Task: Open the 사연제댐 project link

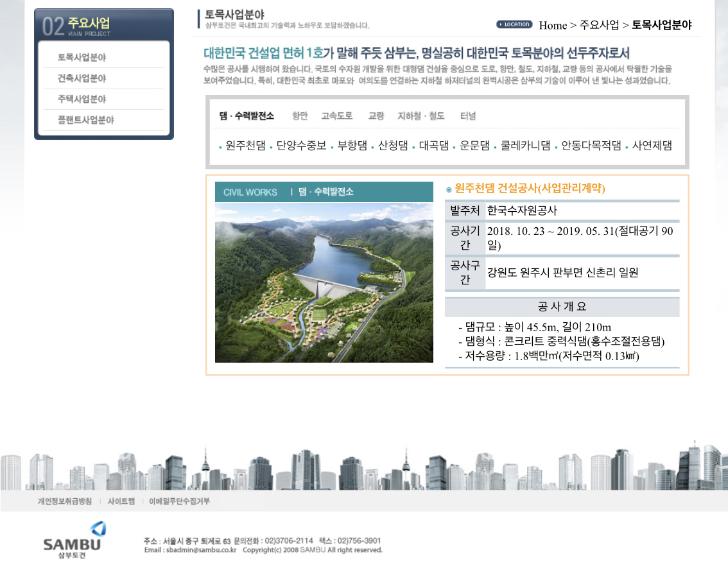Action: coord(652,146)
